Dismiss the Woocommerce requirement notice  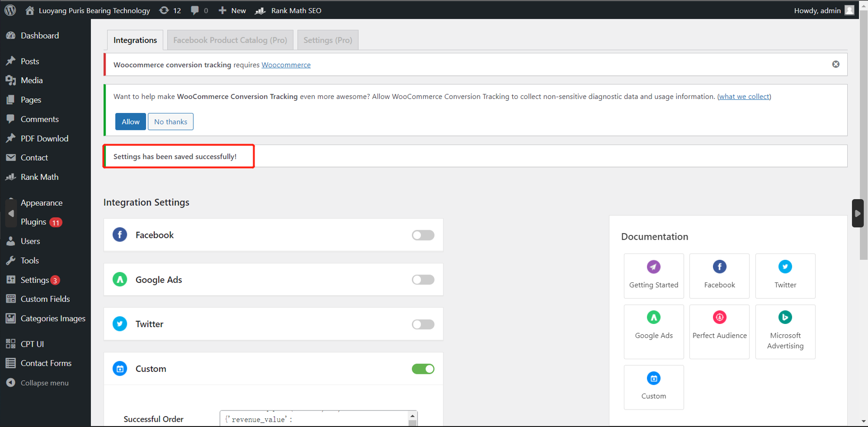(x=835, y=64)
